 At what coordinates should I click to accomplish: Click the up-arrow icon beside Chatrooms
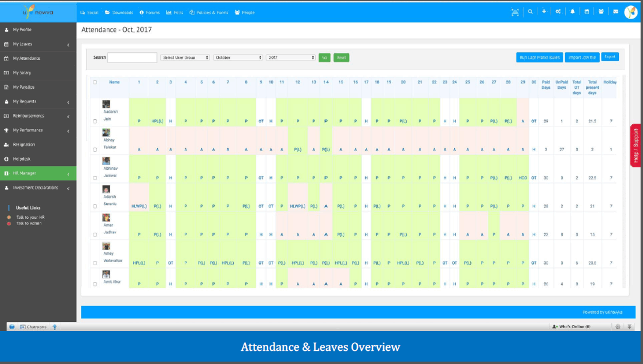click(55, 327)
